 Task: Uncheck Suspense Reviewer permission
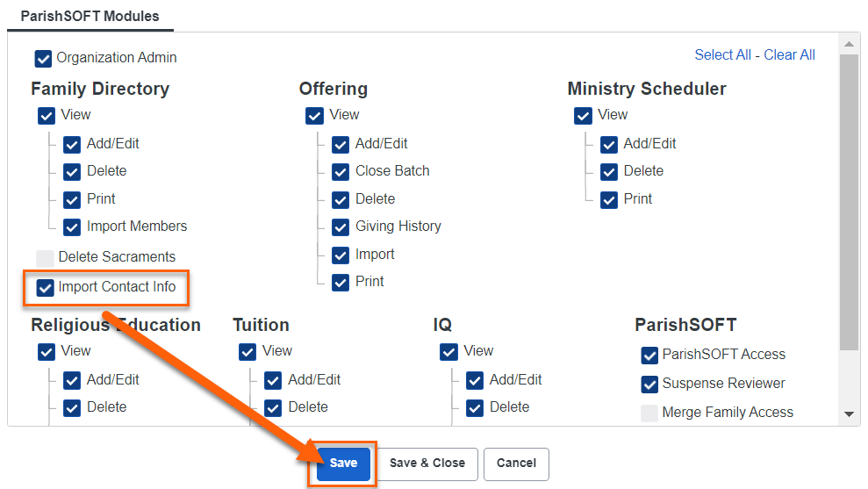pyautogui.click(x=649, y=384)
